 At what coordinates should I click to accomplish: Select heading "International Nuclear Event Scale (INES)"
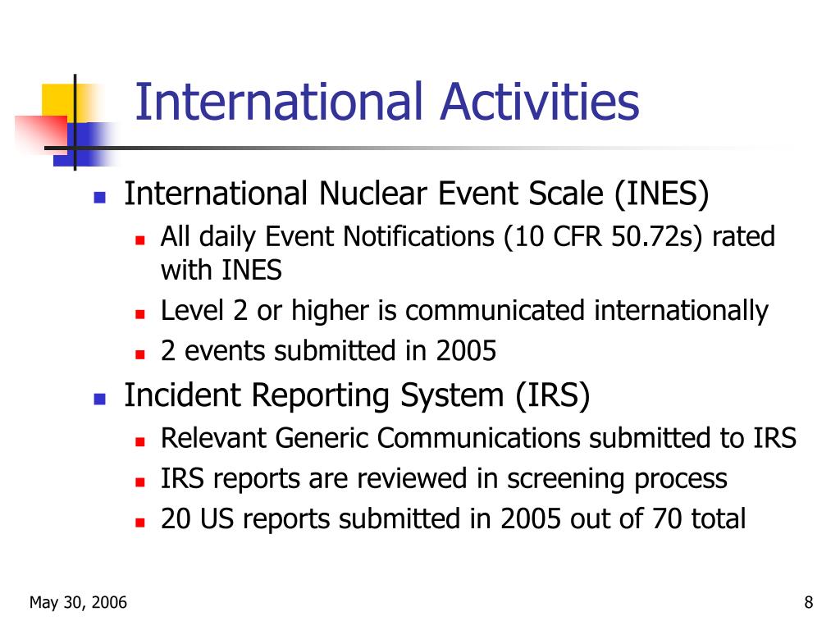click(416, 194)
